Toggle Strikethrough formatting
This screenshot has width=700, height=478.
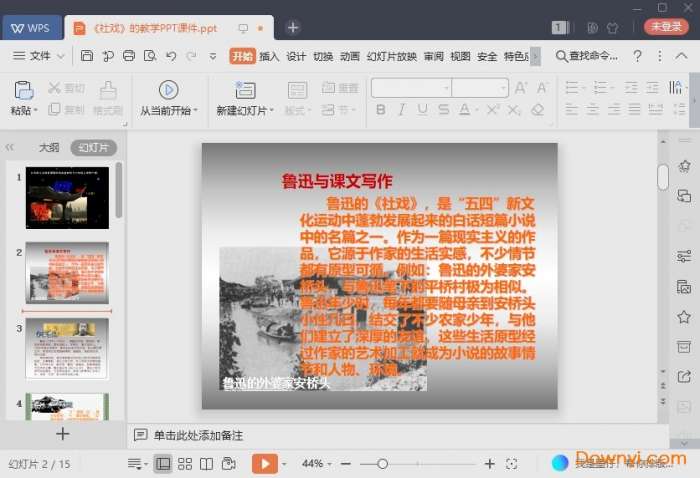[443, 109]
